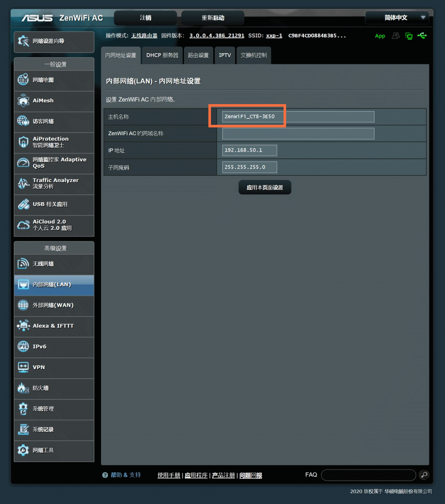Click the green App status label
The height and width of the screenshot is (504, 445).
coord(380,36)
